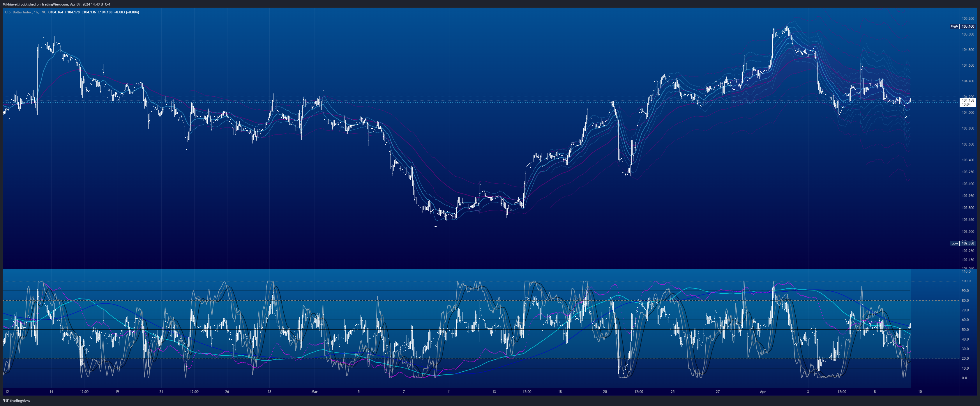Click the 'Mikhiavelli published on TradingView.com' header text
980x406 pixels.
pos(35,4)
